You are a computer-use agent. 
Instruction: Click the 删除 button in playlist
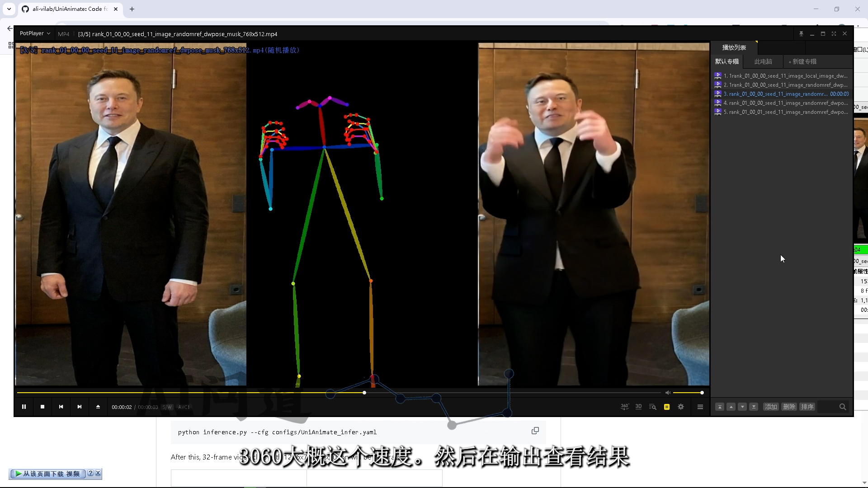(789, 407)
